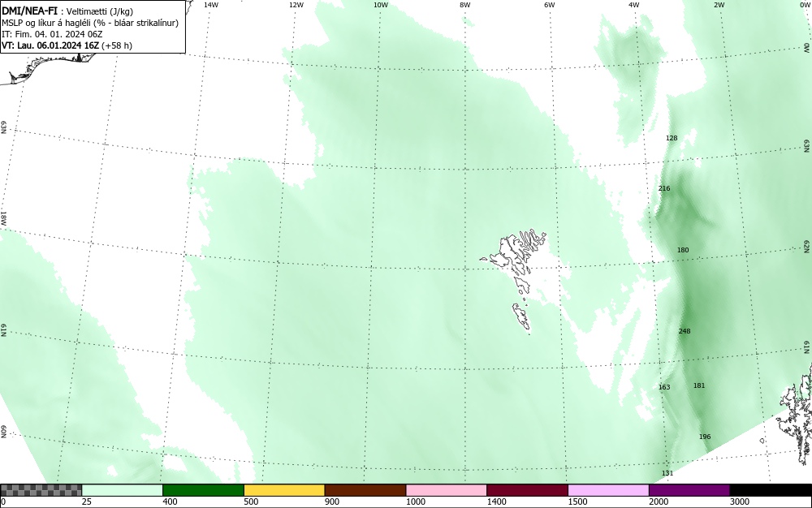812x508 pixels.
Task: Click the 2W longitude label
Action: (x=719, y=5)
